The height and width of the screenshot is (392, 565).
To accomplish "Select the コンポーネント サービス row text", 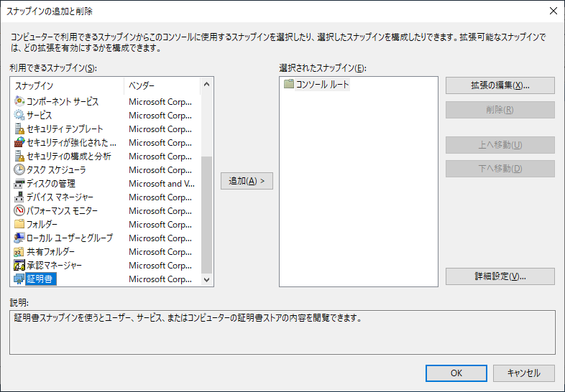I will point(63,101).
